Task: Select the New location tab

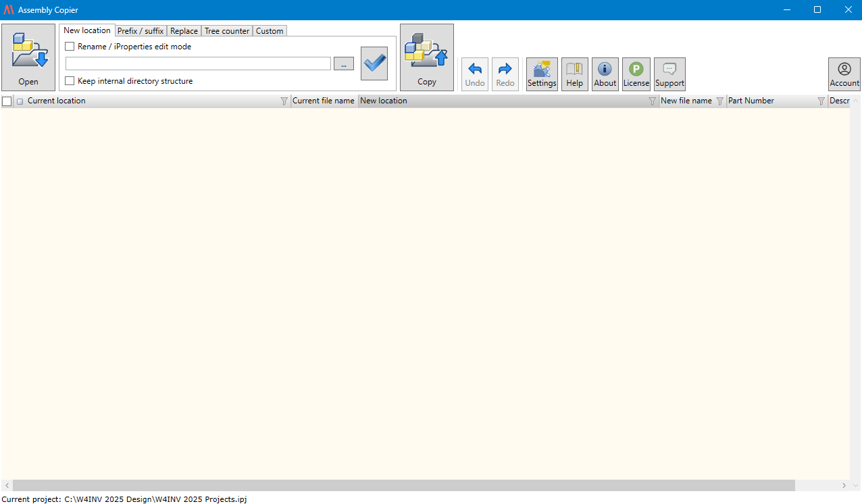Action: 86,30
